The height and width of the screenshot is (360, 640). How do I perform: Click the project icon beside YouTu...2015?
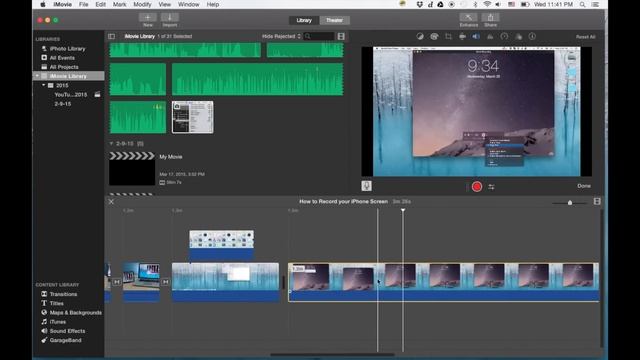pos(97,94)
